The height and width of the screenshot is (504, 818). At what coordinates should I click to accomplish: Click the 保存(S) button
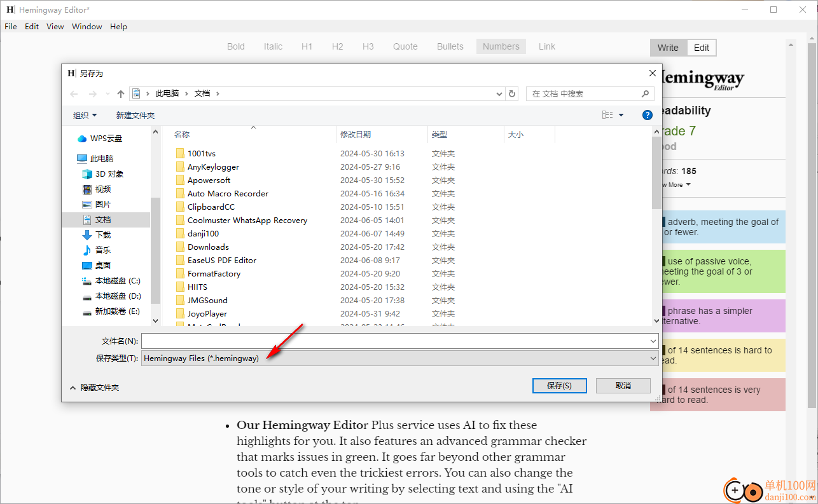[559, 385]
